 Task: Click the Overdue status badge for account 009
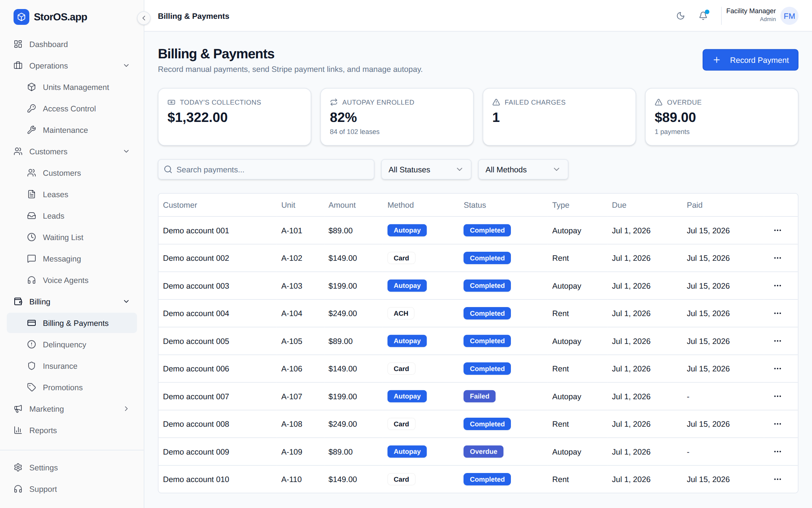click(483, 452)
